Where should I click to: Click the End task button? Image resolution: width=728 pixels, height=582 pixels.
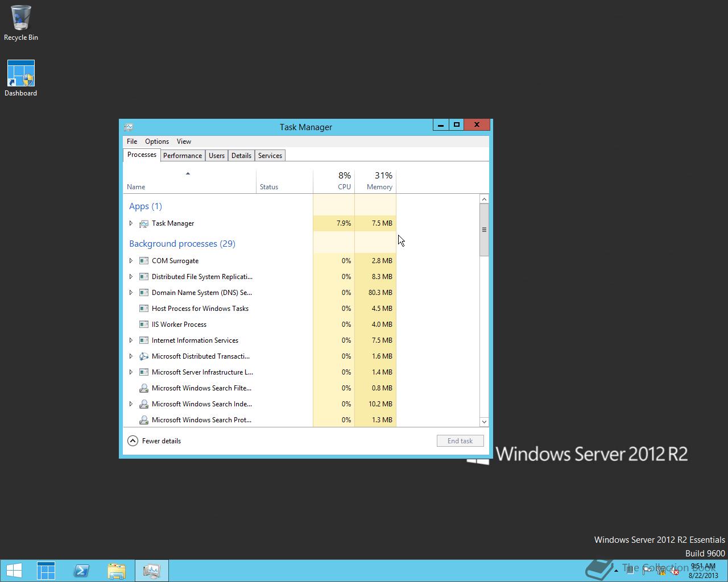click(x=460, y=441)
